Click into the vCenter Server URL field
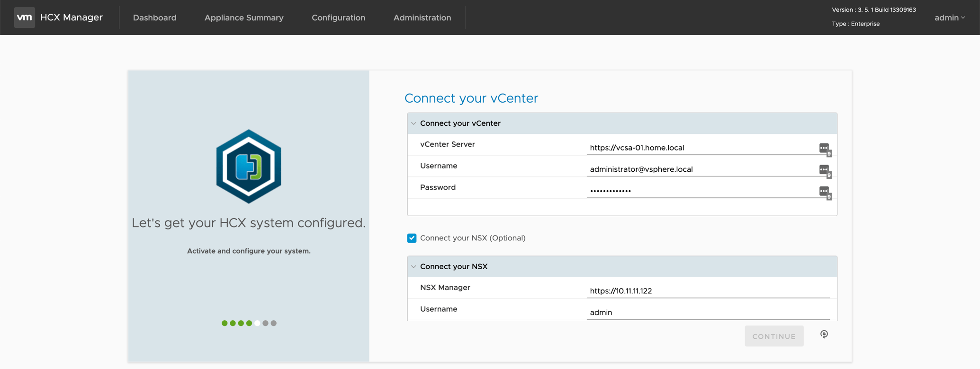The image size is (980, 369). (701, 148)
